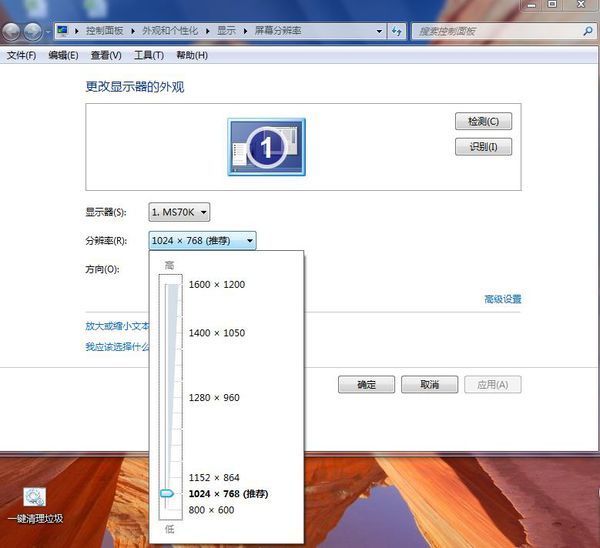The image size is (600, 548).
Task: Select the 1152 × 864 resolution label
Action: pyautogui.click(x=214, y=478)
